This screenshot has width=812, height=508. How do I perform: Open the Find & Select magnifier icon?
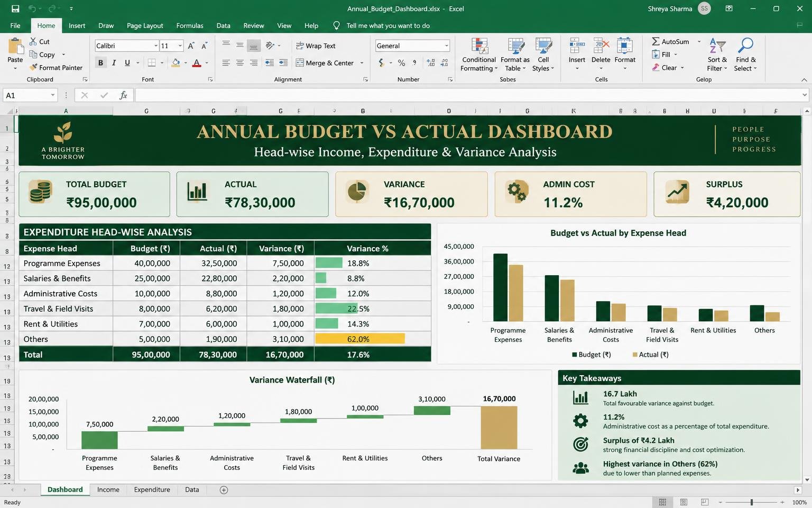click(x=745, y=46)
